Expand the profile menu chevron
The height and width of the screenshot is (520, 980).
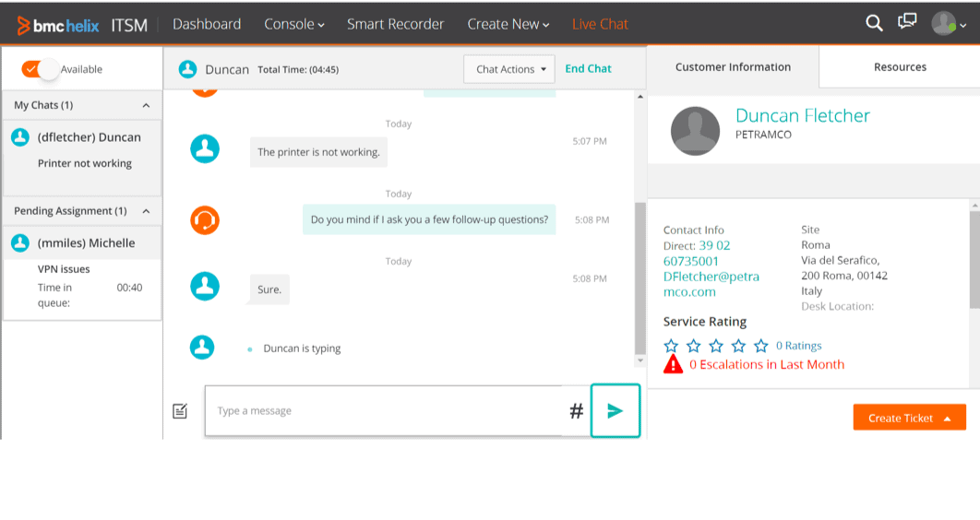(x=963, y=26)
